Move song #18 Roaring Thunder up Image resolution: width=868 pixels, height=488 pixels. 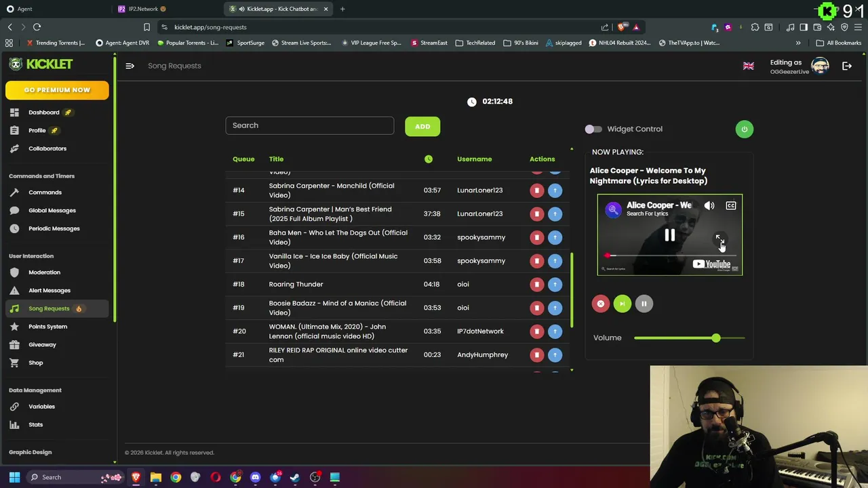[555, 285]
